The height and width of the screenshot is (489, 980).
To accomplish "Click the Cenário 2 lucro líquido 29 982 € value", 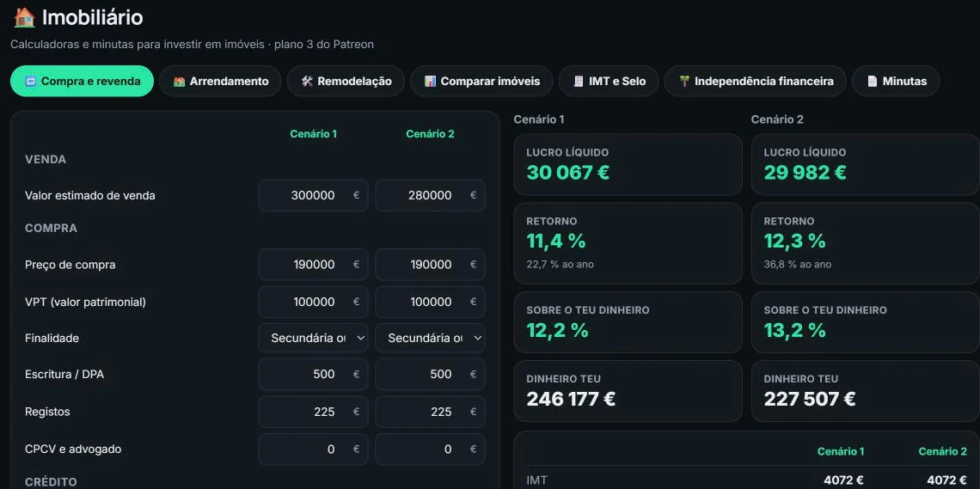I will tap(805, 173).
